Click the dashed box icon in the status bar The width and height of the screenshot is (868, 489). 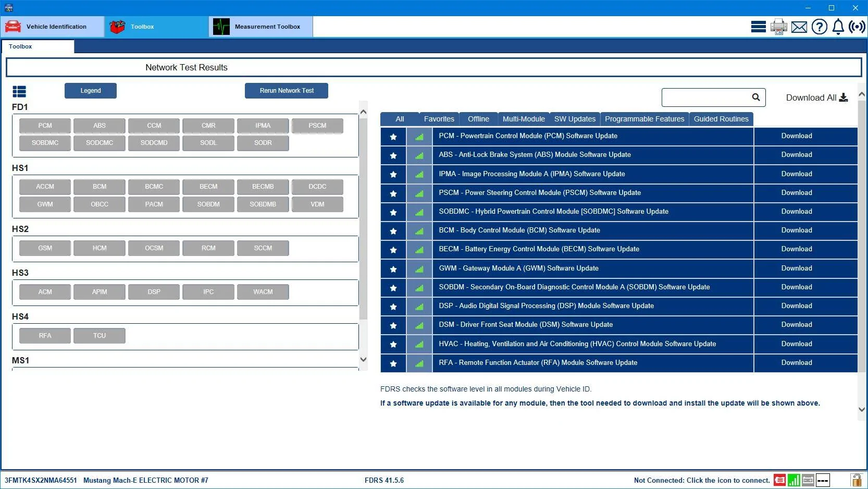(823, 480)
